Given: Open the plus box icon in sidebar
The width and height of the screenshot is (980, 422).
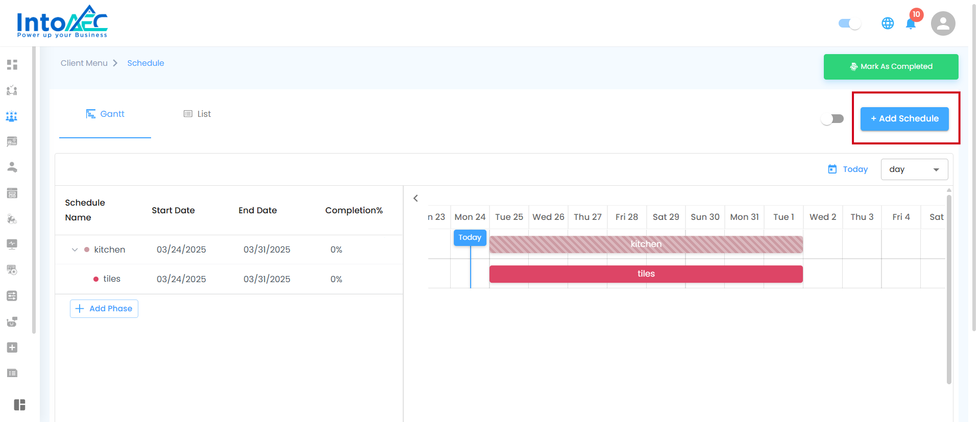Looking at the screenshot, I should 12,347.
